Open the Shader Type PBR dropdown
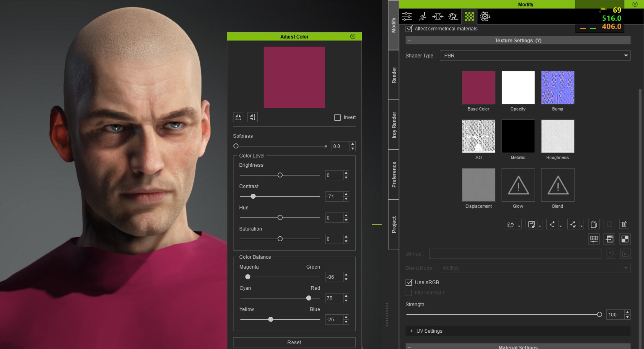The height and width of the screenshot is (349, 644). (x=535, y=56)
